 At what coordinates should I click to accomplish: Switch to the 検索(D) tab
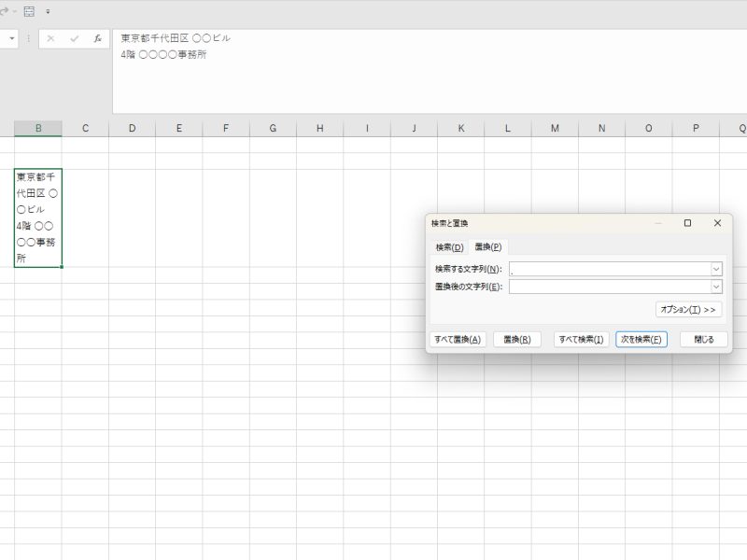point(449,247)
